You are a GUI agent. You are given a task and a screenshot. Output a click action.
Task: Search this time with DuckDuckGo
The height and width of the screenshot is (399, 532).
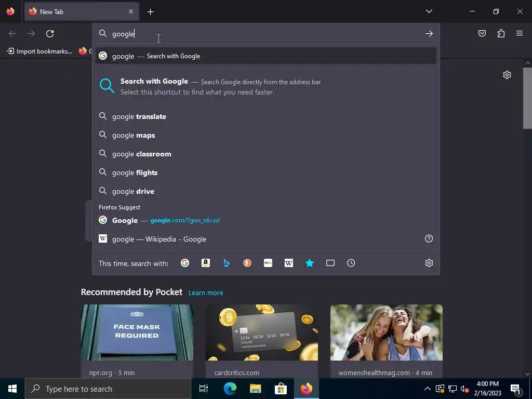pyautogui.click(x=247, y=263)
